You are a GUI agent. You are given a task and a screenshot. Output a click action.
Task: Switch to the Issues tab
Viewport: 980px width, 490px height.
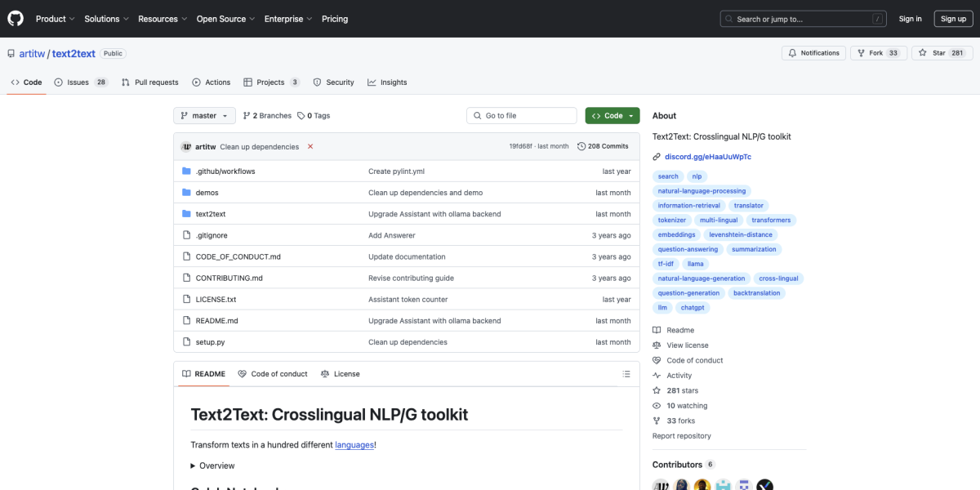pyautogui.click(x=80, y=82)
